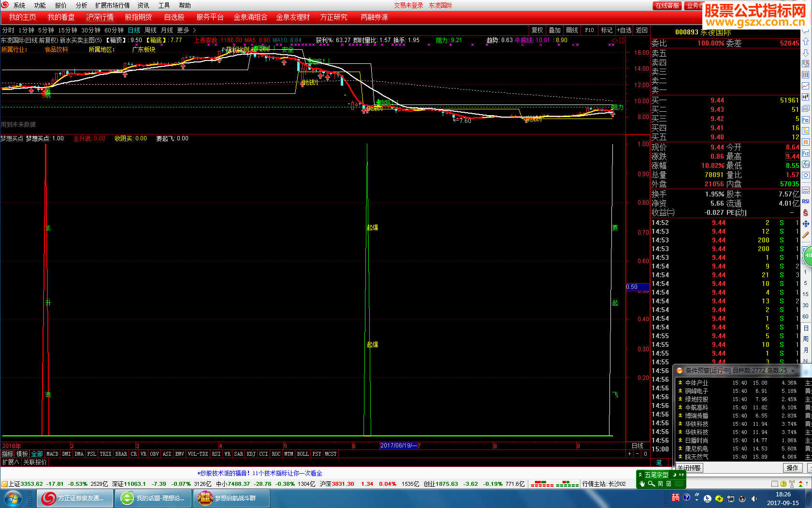Viewport: 812px width, 508px height.
Task: Click the +自选 button
Action: click(x=624, y=30)
